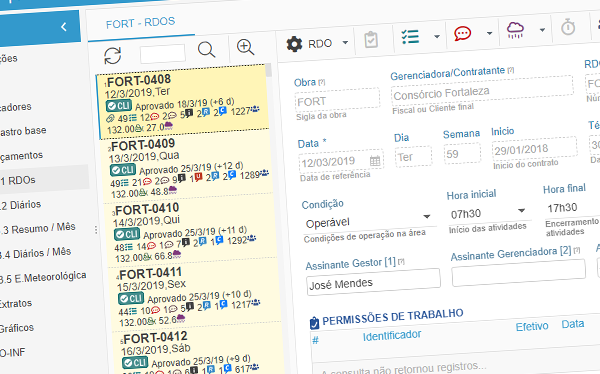
Task: Click the Permissões de Trabalho clipboard icon
Action: pyautogui.click(x=314, y=323)
